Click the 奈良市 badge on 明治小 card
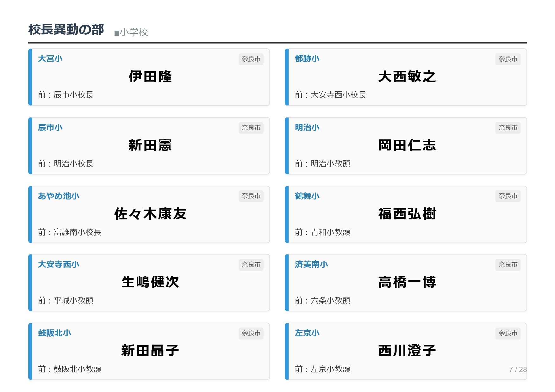The height and width of the screenshot is (392, 555). [x=508, y=128]
